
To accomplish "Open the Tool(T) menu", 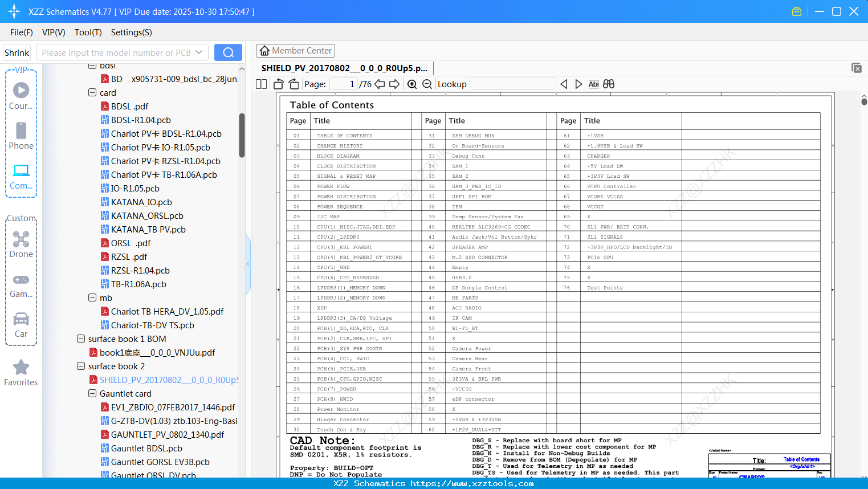I will [88, 32].
